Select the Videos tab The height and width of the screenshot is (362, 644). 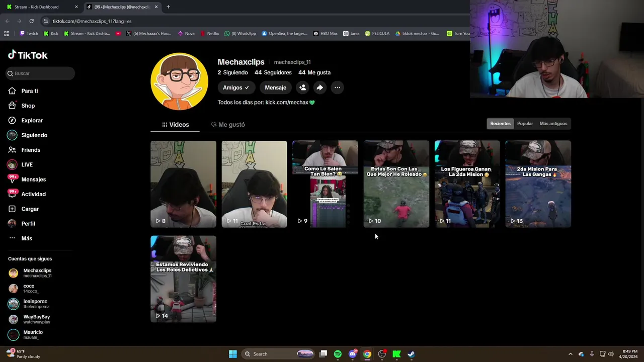[175, 125]
